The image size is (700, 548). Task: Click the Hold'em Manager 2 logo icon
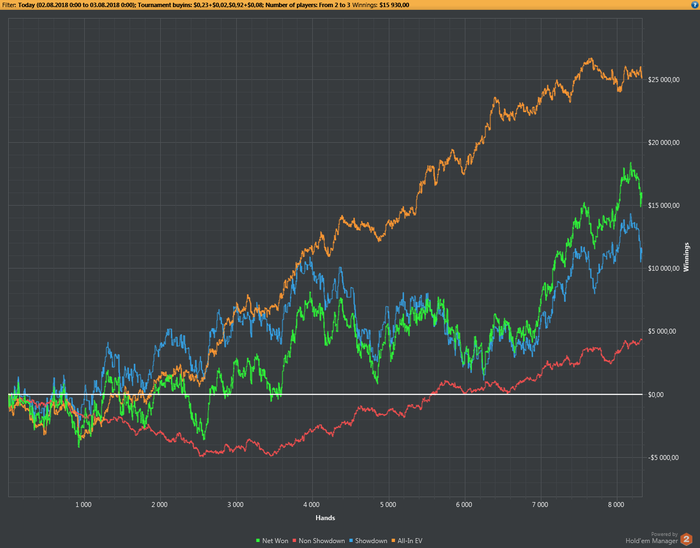(686, 540)
